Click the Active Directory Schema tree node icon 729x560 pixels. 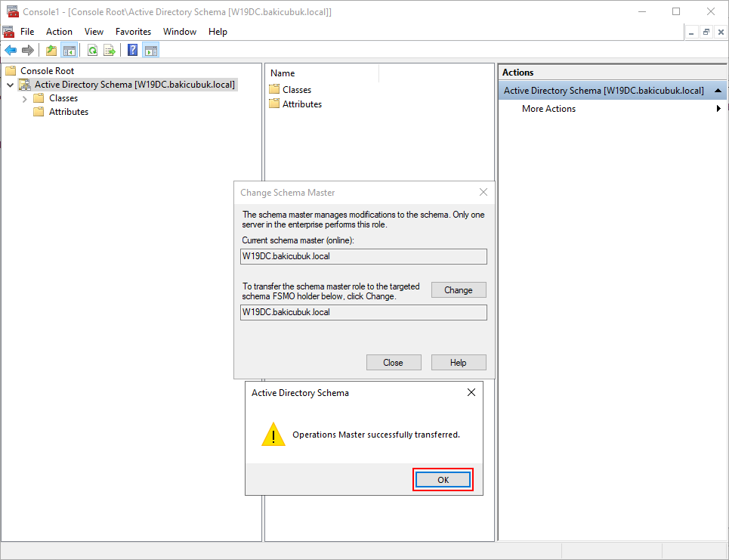click(x=25, y=84)
